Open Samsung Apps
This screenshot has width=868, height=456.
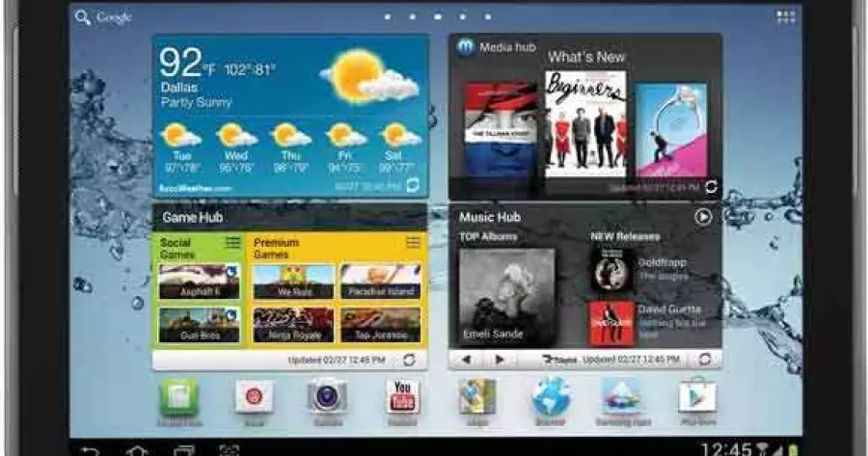[x=623, y=397]
